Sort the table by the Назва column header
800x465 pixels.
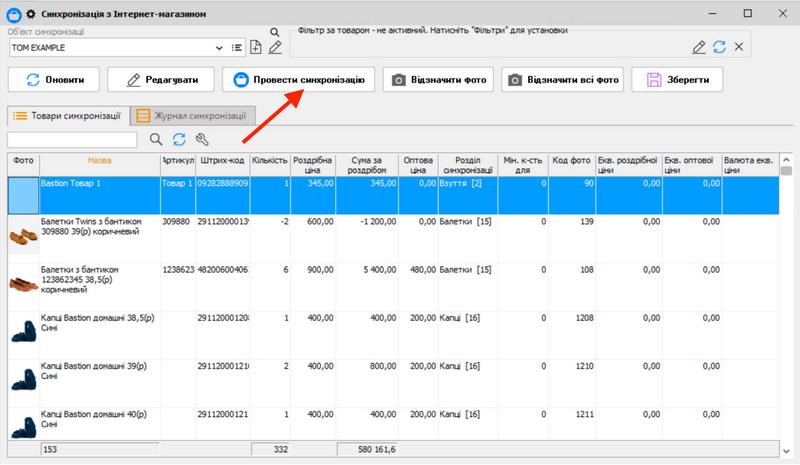(x=99, y=160)
